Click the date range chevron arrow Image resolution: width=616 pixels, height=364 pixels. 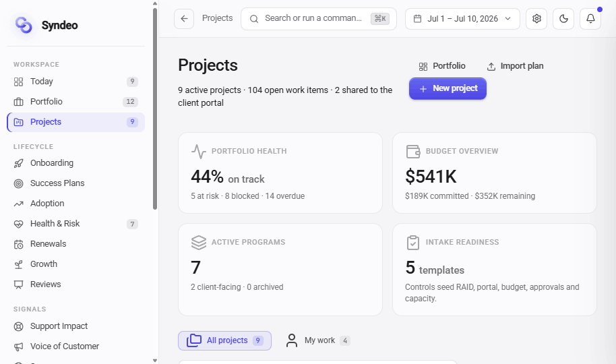pyautogui.click(x=507, y=18)
